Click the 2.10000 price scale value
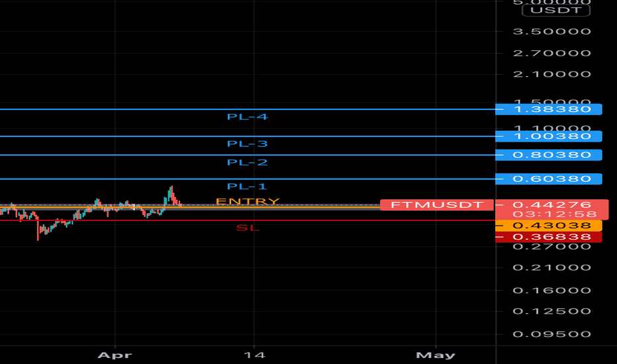 (551, 74)
